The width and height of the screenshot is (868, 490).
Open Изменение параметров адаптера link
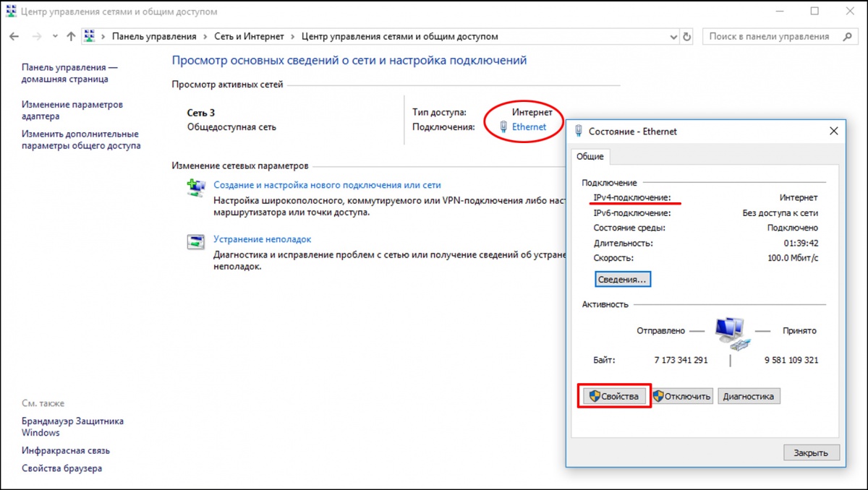tap(72, 111)
